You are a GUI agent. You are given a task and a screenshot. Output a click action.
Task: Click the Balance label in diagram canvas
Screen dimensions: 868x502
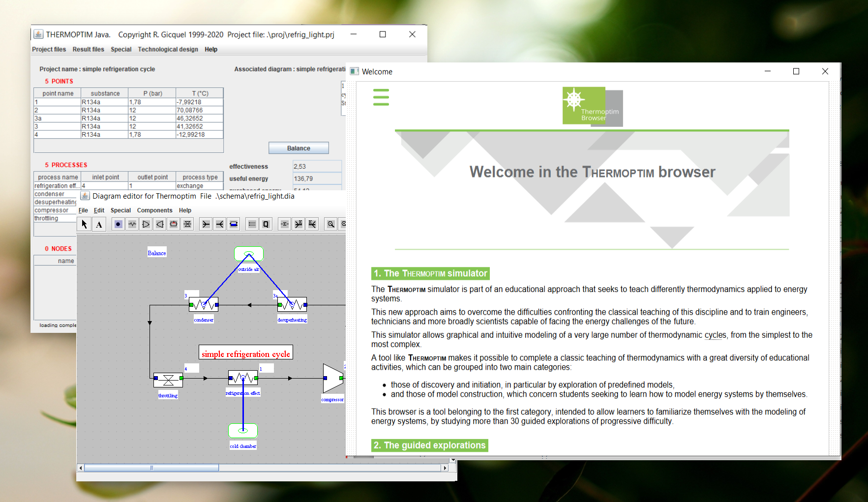(x=157, y=253)
